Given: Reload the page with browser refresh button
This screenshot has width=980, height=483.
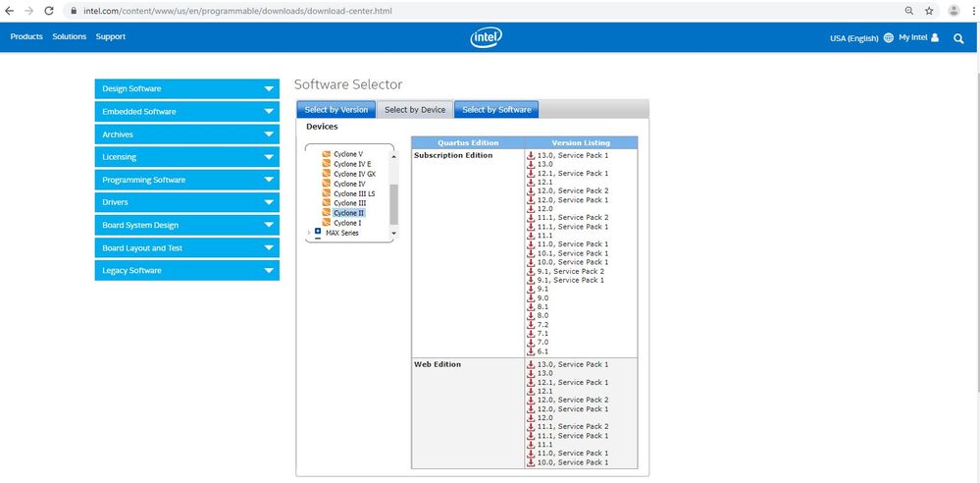Looking at the screenshot, I should click(x=49, y=11).
